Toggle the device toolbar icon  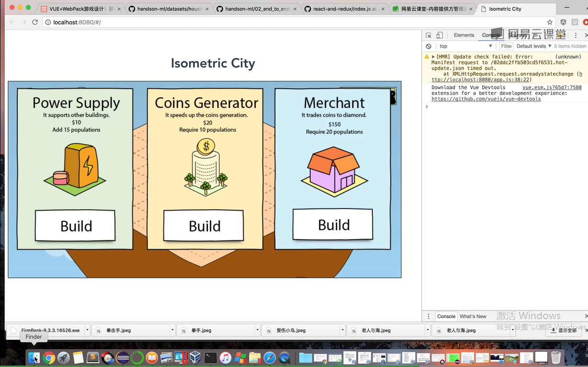pyautogui.click(x=440, y=35)
